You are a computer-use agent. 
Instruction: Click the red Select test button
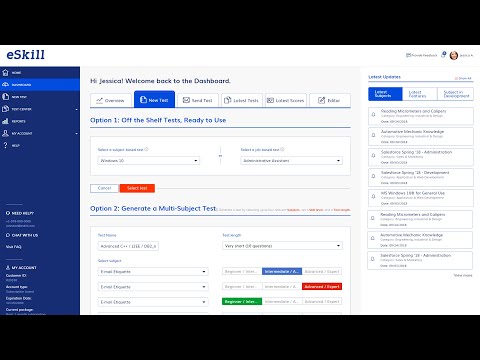pyautogui.click(x=137, y=188)
